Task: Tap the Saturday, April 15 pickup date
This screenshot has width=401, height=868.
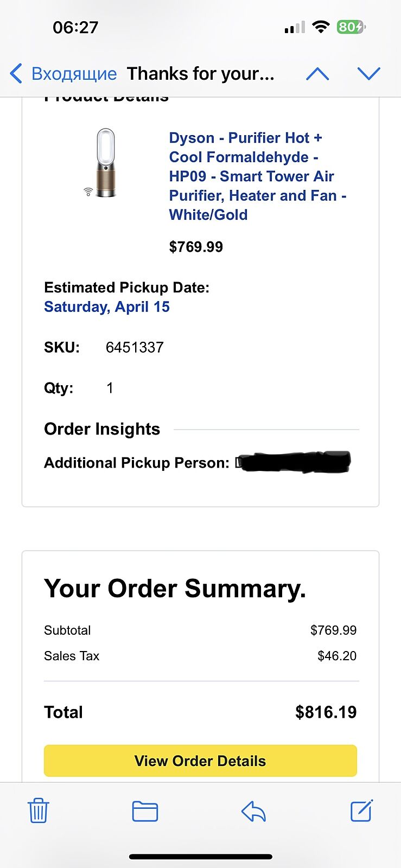Action: (x=107, y=307)
